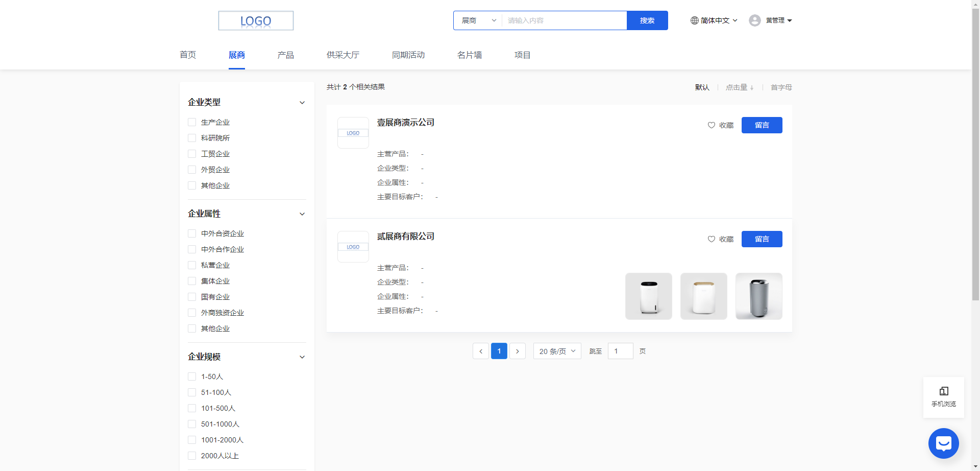The height and width of the screenshot is (471, 980).
Task: Open the chat support bubble
Action: (944, 443)
